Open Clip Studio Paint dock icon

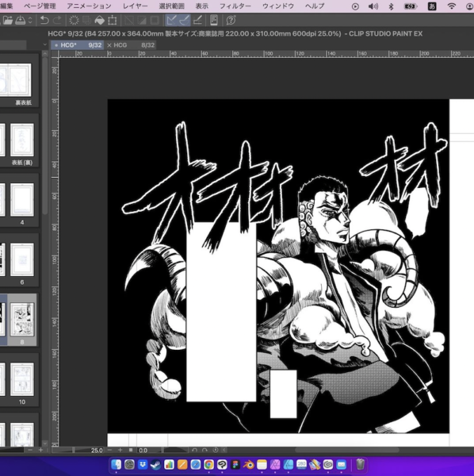pos(222,464)
